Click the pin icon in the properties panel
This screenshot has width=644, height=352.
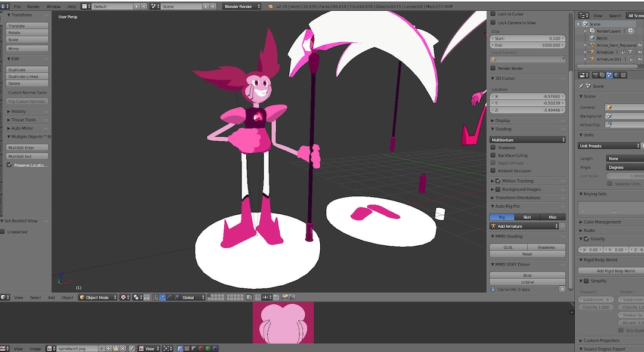click(581, 85)
